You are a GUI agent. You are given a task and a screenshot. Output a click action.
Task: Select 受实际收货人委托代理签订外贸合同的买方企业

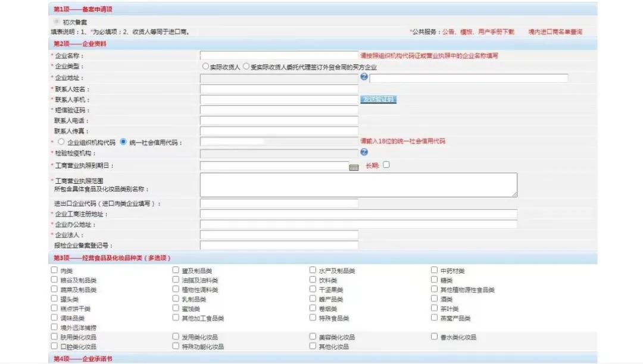[x=246, y=67]
